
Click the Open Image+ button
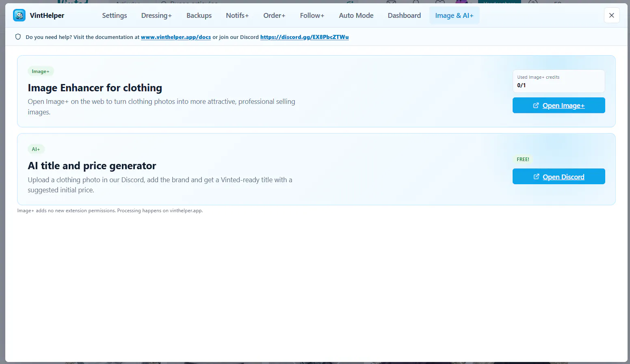tap(559, 106)
